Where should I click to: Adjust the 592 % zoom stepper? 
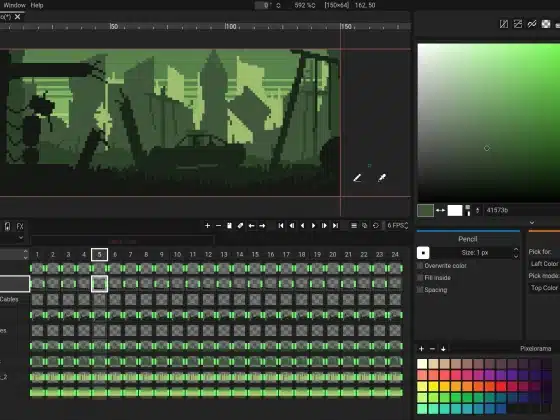(x=313, y=5)
